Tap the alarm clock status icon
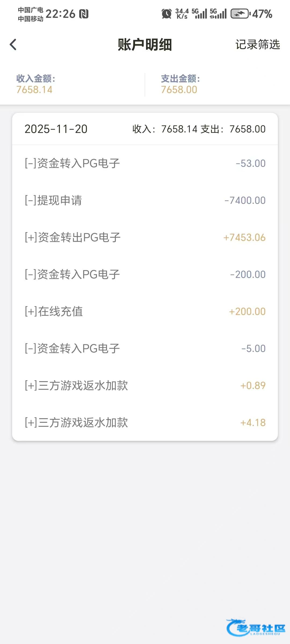The image size is (290, 644). [166, 14]
